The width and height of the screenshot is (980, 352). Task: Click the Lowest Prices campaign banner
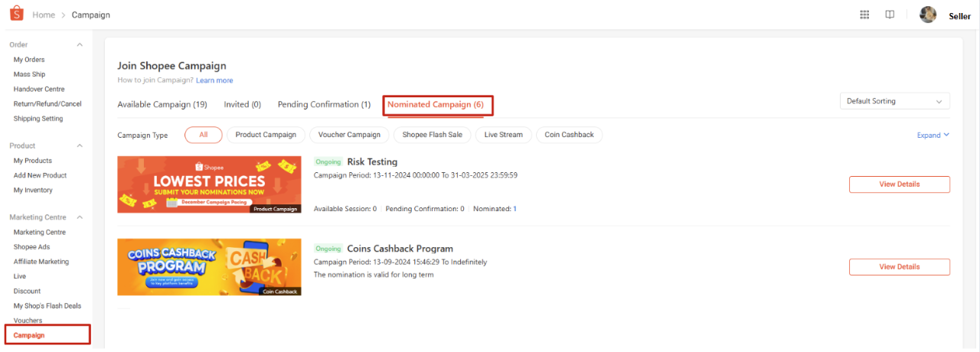click(209, 184)
